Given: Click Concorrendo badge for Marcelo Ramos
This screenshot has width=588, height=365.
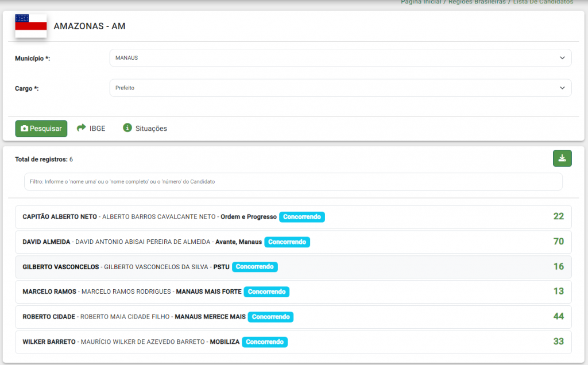Looking at the screenshot, I should [x=266, y=292].
